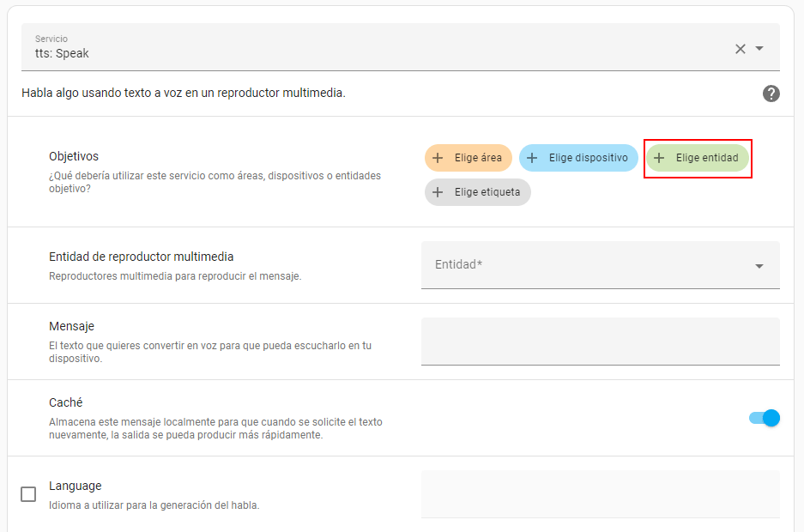Focus the Mensaje text input

click(600, 341)
